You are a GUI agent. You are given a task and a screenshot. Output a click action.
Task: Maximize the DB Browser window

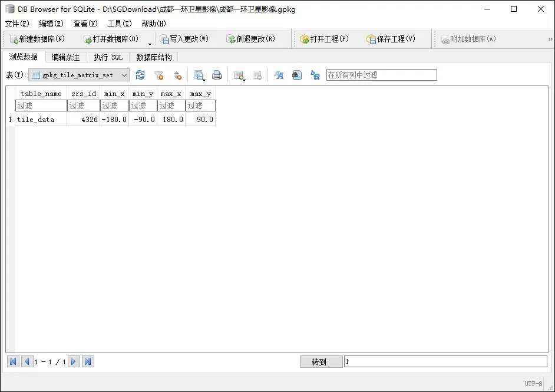click(514, 9)
